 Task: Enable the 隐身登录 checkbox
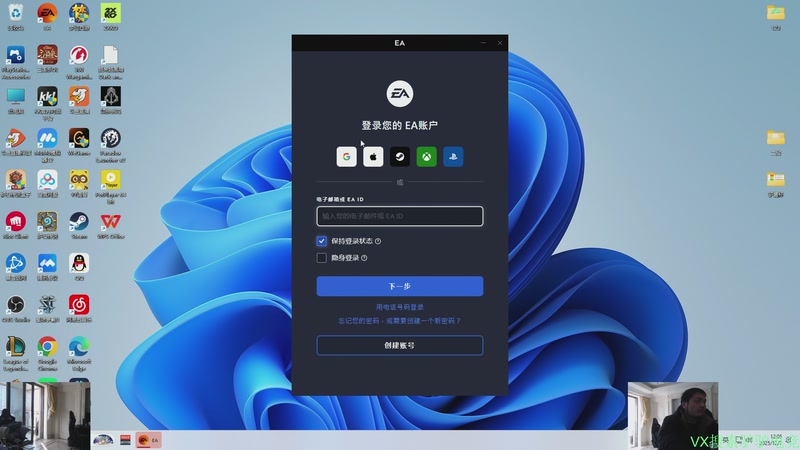(x=321, y=258)
